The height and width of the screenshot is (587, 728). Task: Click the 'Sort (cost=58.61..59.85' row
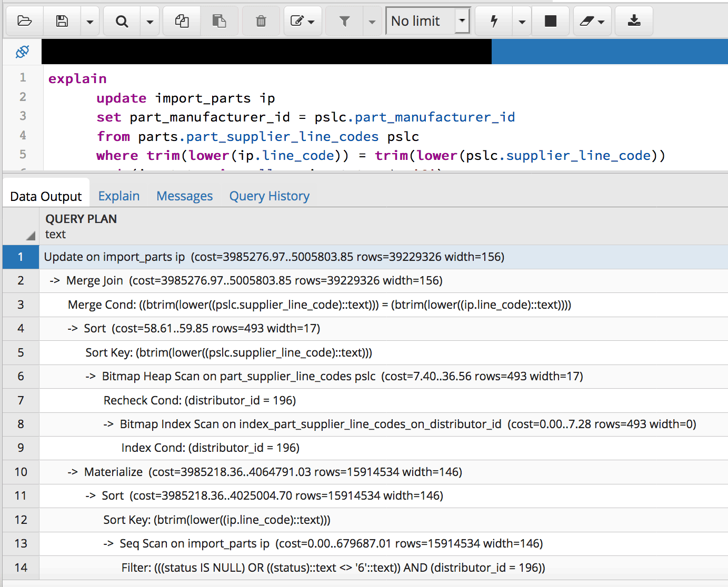[x=384, y=329]
